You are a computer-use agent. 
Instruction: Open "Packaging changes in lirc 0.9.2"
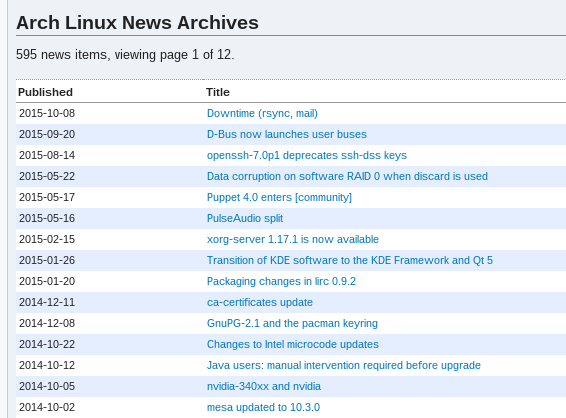pos(281,281)
